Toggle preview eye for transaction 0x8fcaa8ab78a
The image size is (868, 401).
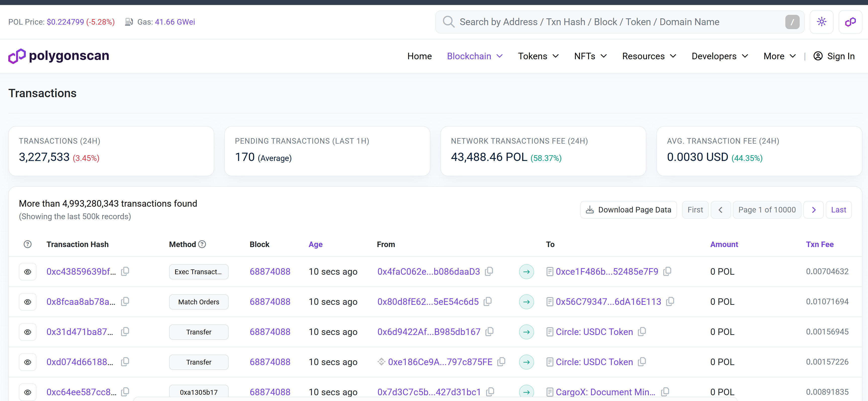[x=28, y=302]
